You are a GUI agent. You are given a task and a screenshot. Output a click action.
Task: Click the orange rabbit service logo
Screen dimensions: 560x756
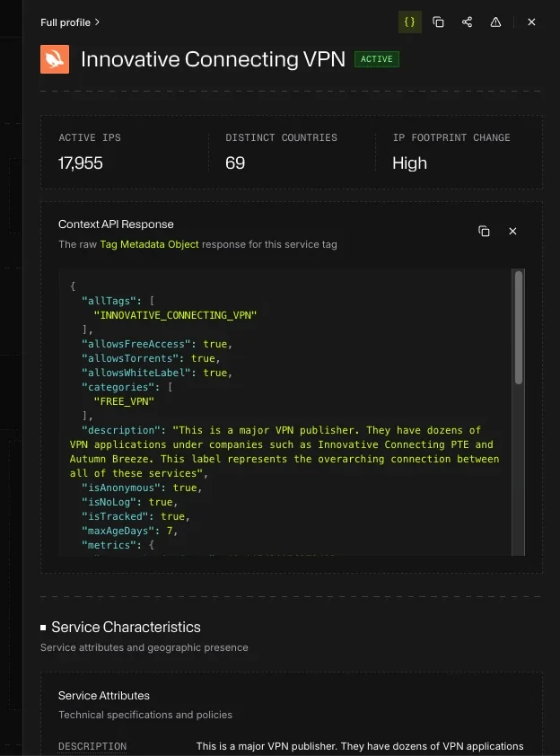(x=55, y=59)
